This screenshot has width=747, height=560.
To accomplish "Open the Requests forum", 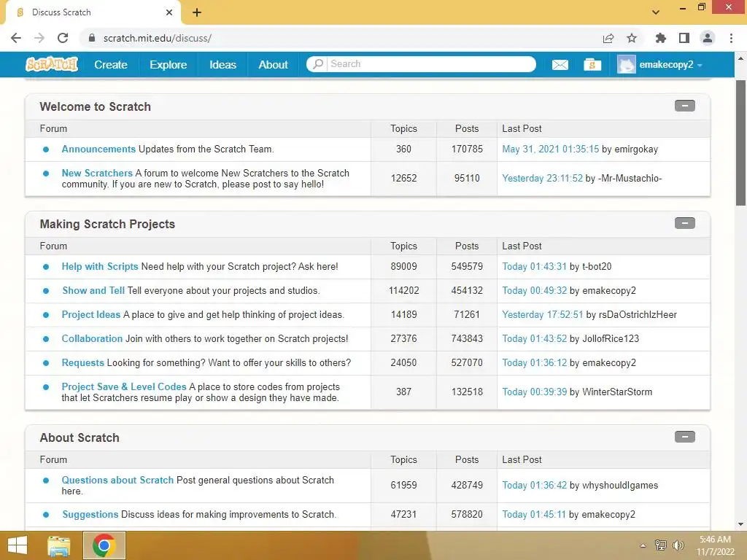I will tap(83, 363).
